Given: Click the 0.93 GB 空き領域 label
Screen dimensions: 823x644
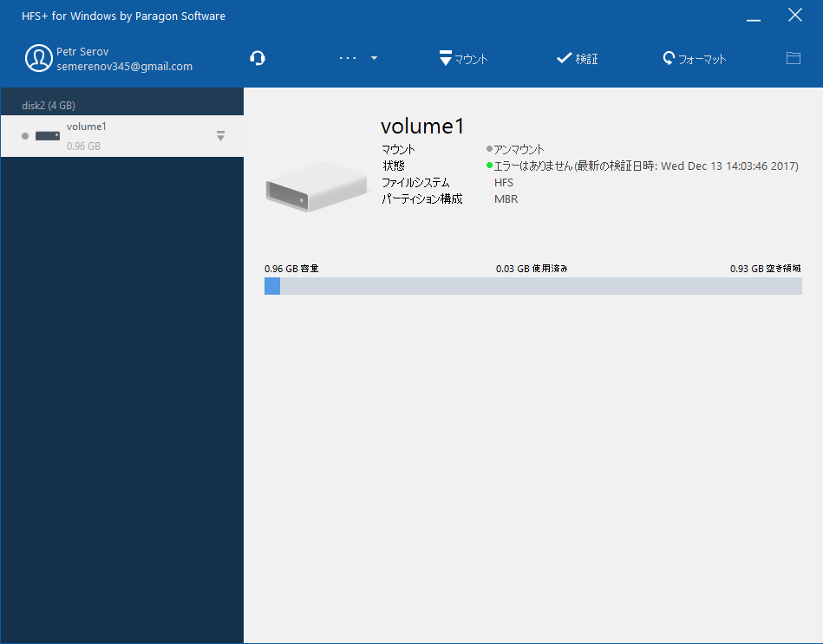Looking at the screenshot, I should tap(765, 269).
